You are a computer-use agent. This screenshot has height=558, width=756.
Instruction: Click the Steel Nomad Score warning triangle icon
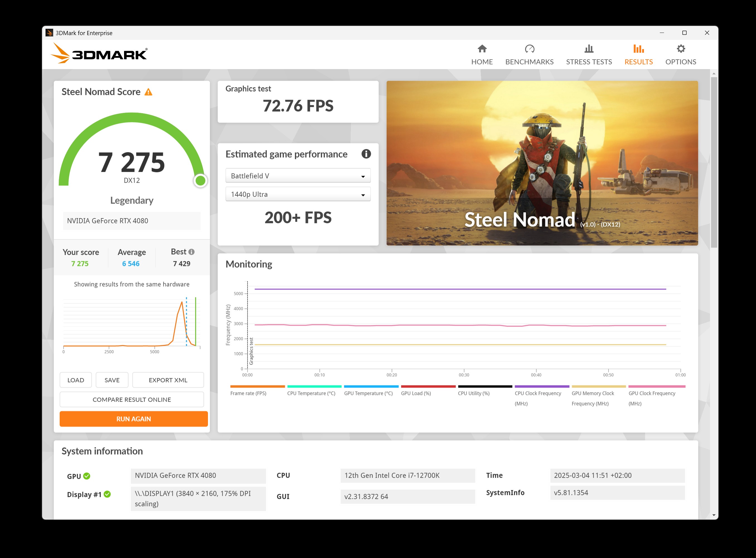click(148, 92)
